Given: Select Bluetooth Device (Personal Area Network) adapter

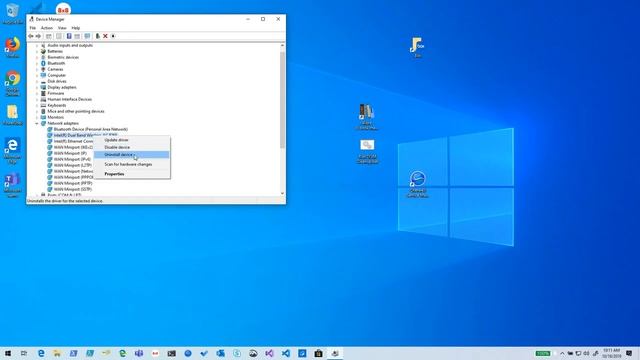Looking at the screenshot, I should [x=87, y=129].
